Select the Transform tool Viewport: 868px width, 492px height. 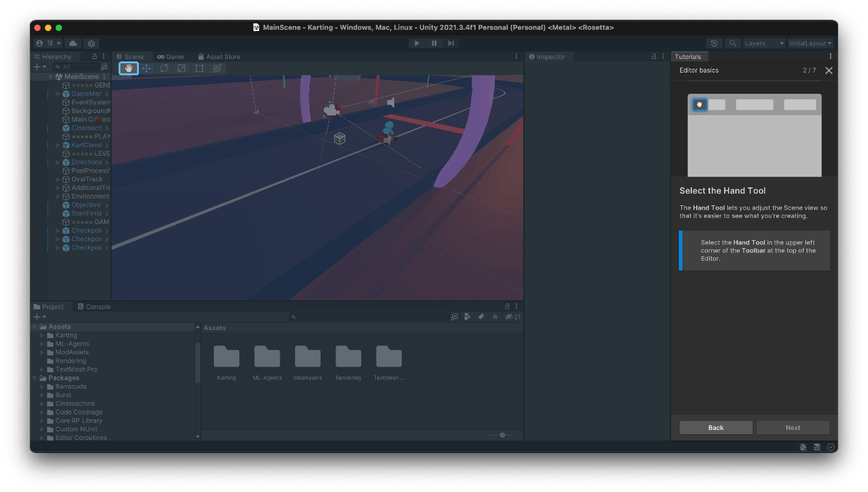pyautogui.click(x=216, y=68)
